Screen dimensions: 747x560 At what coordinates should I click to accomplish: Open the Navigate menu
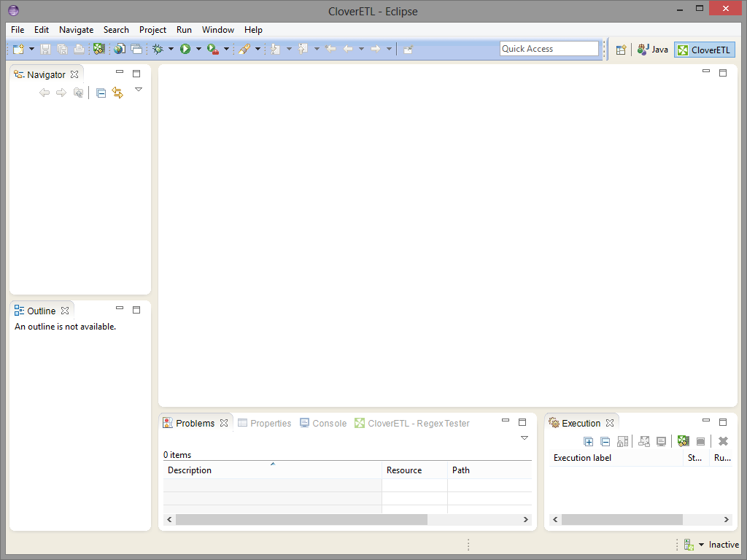76,30
